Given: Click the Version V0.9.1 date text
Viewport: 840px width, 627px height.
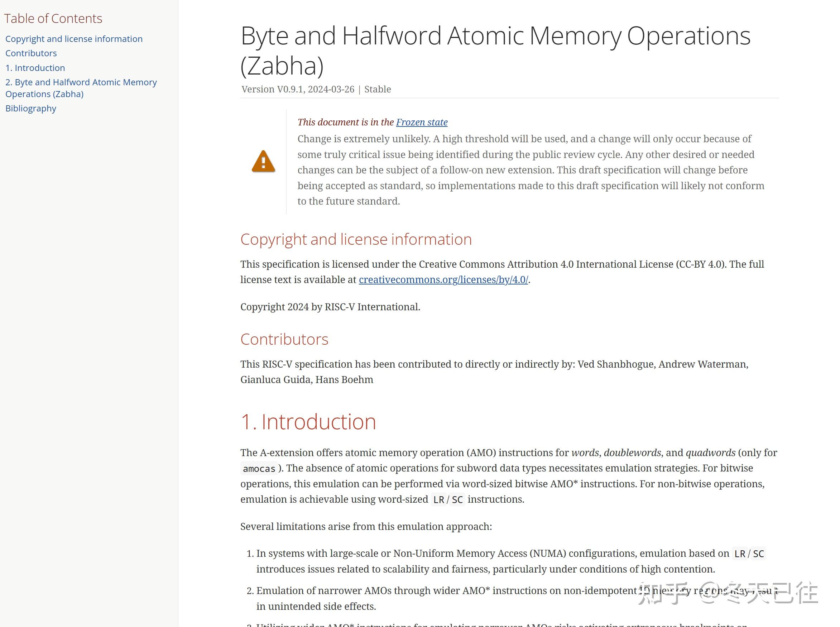Looking at the screenshot, I should [x=298, y=89].
